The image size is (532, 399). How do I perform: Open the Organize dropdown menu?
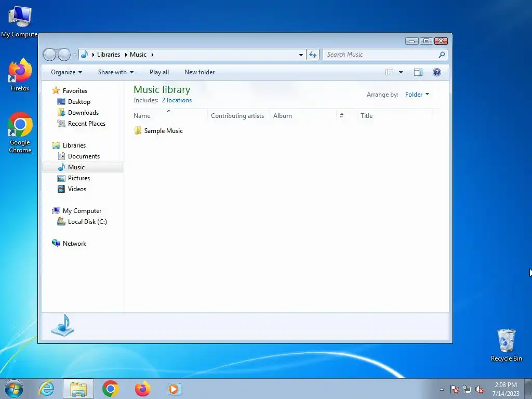(x=66, y=72)
